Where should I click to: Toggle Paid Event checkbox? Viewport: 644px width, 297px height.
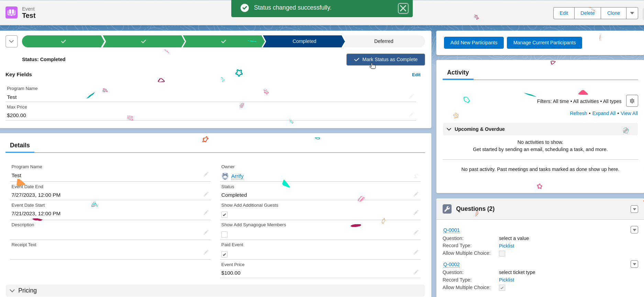tap(224, 254)
